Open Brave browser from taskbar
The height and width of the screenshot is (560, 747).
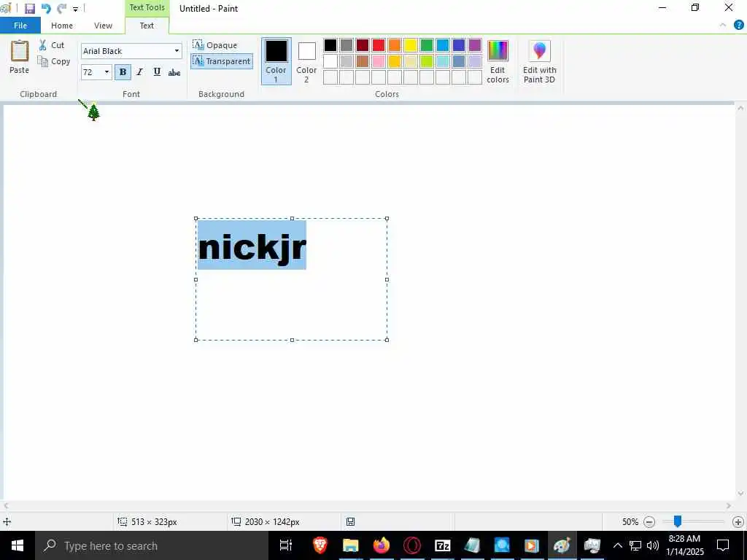(320, 545)
